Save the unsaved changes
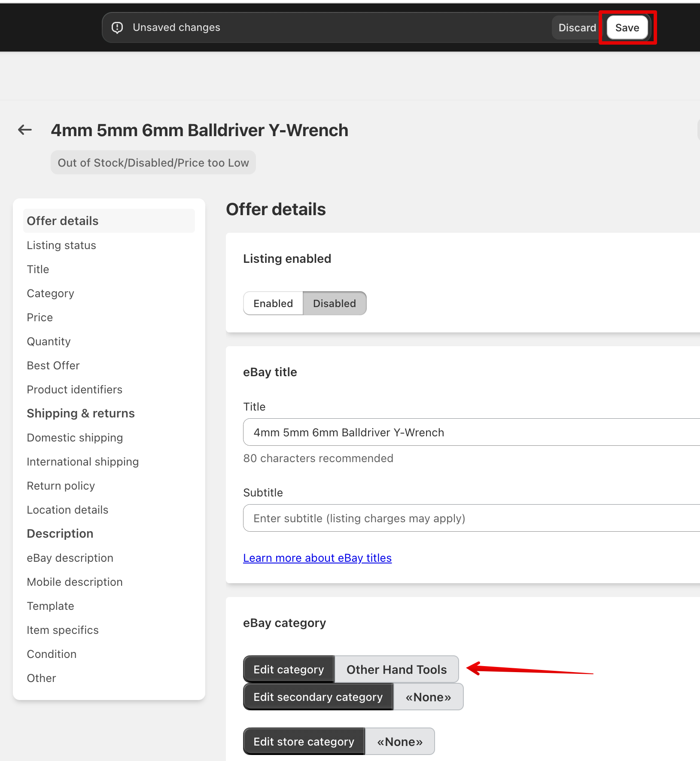Image resolution: width=700 pixels, height=761 pixels. point(627,27)
